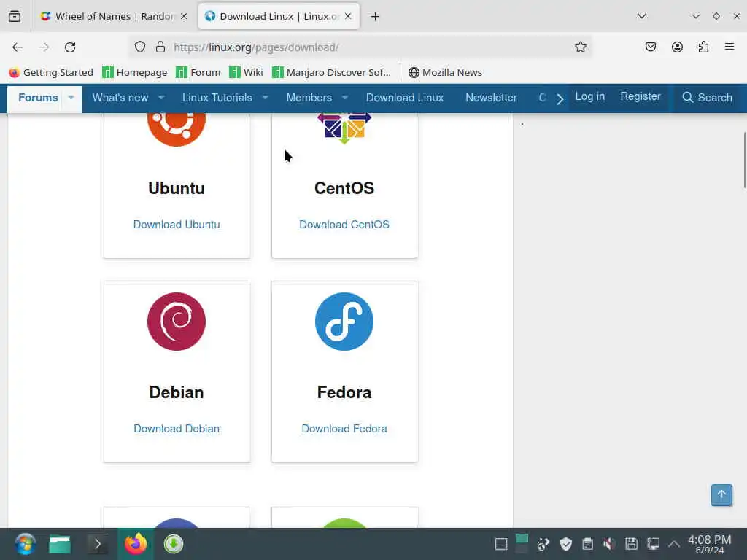Expand the Linux Tutorials dropdown arrow
The image size is (747, 560).
click(x=266, y=98)
